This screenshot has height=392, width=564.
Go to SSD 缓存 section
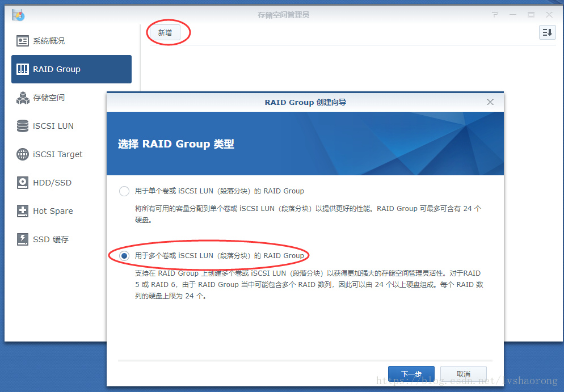60,239
